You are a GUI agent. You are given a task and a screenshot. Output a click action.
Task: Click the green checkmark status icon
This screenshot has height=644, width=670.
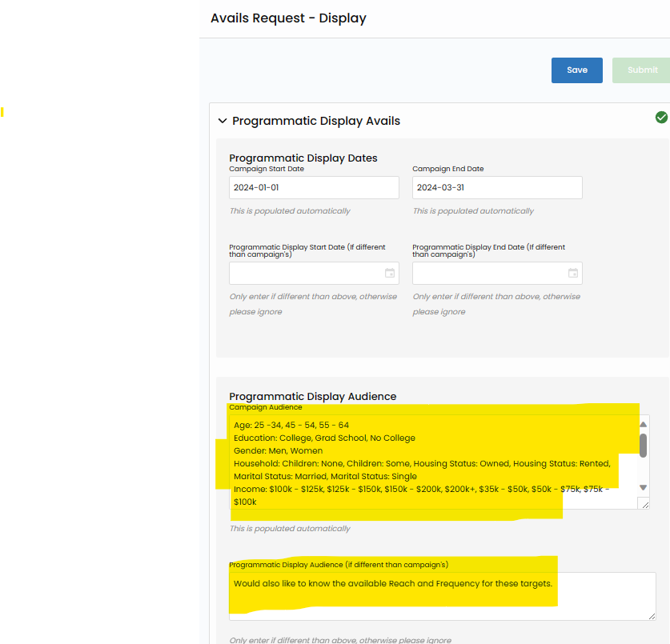click(661, 118)
